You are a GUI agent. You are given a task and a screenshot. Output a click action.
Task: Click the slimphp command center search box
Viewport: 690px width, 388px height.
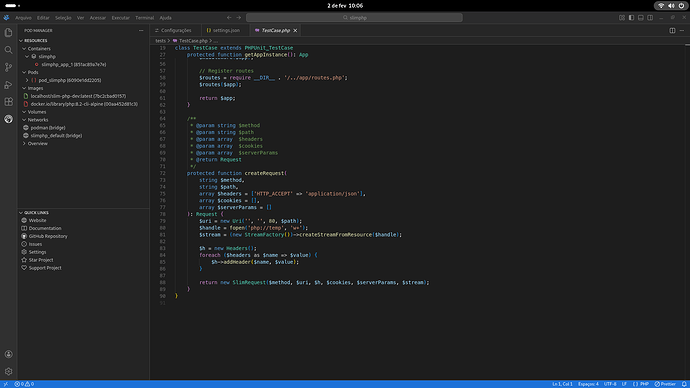point(354,18)
